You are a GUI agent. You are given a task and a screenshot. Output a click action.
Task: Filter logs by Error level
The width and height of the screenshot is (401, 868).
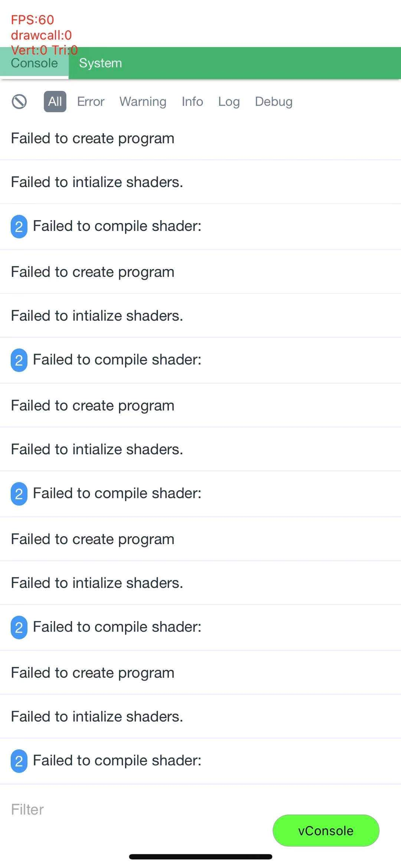[91, 101]
